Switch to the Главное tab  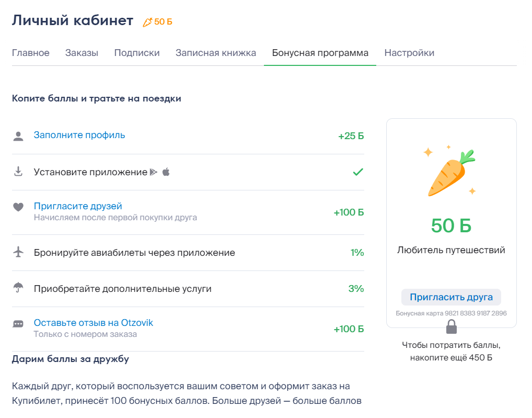[x=31, y=53]
